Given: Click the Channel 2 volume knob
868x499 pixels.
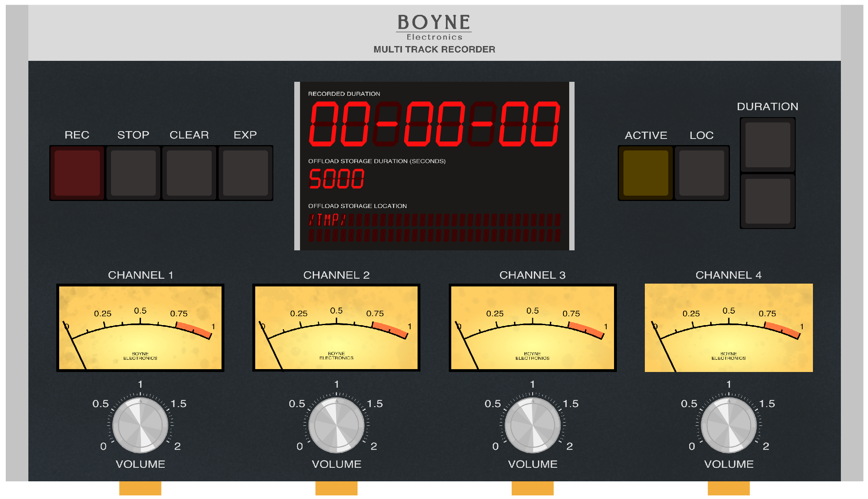Looking at the screenshot, I should (336, 425).
